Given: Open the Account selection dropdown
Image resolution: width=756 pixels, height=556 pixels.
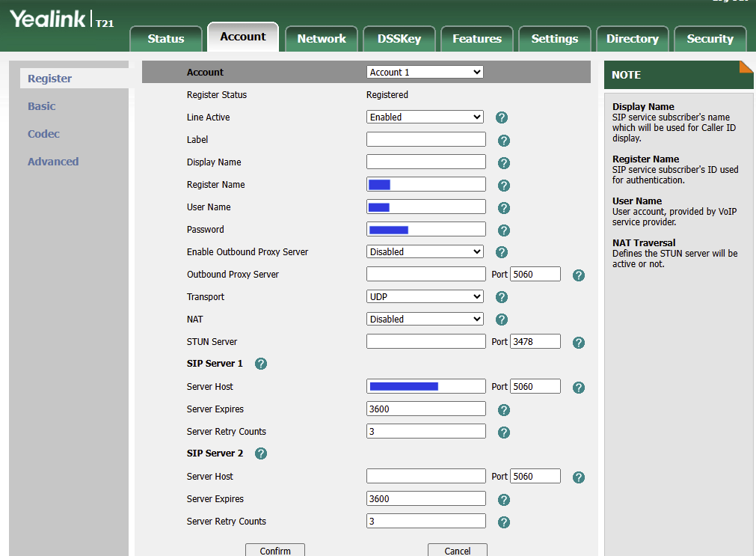Looking at the screenshot, I should pos(425,73).
